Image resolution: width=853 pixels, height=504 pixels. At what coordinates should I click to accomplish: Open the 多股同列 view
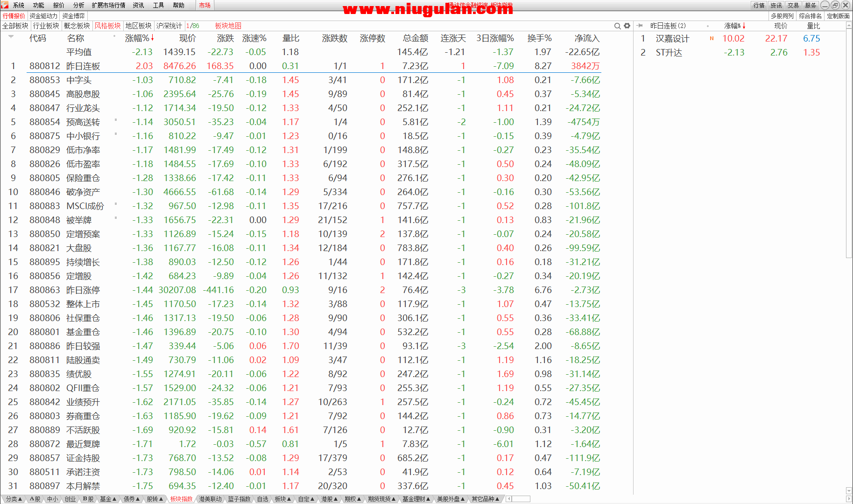(782, 16)
